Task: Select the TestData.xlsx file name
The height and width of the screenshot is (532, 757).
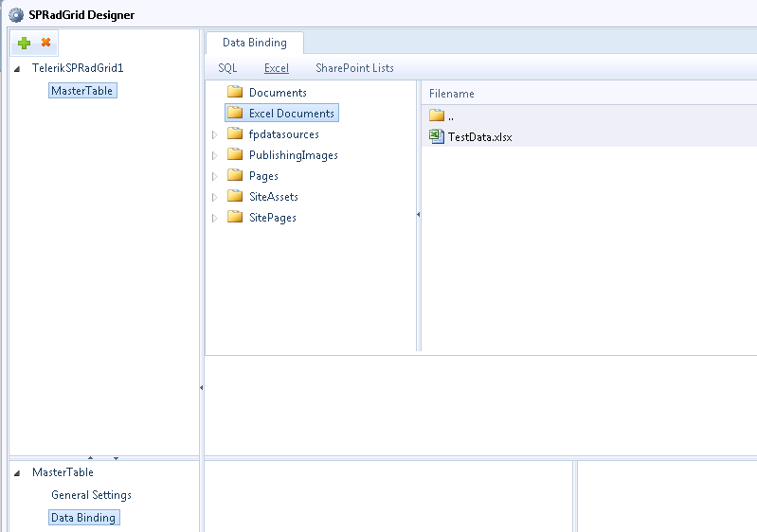Action: (480, 137)
